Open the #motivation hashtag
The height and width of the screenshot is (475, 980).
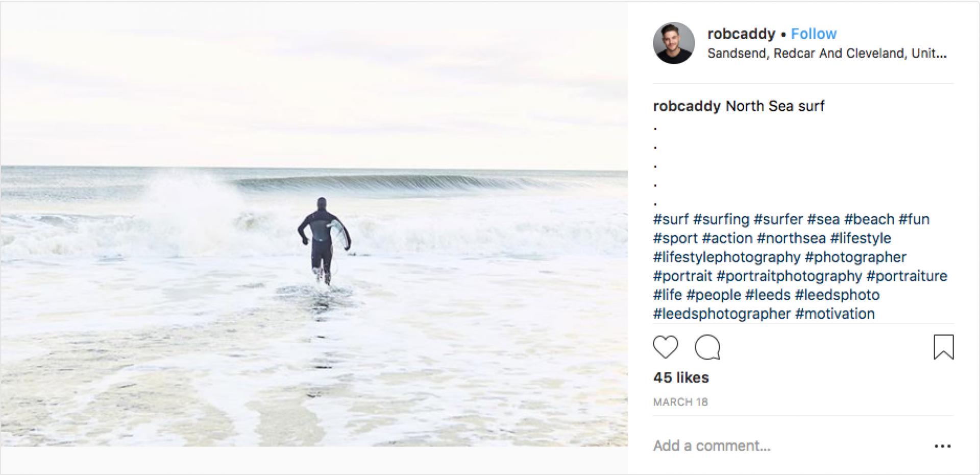tap(835, 314)
